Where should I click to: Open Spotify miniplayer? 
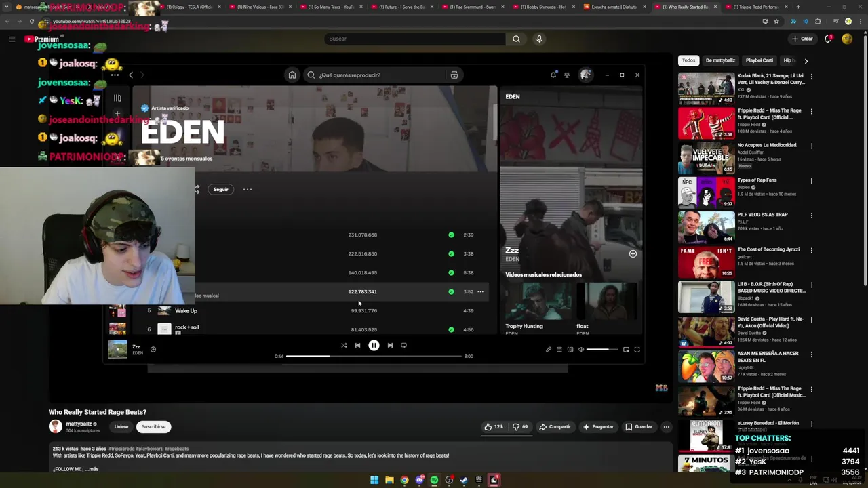[626, 350]
